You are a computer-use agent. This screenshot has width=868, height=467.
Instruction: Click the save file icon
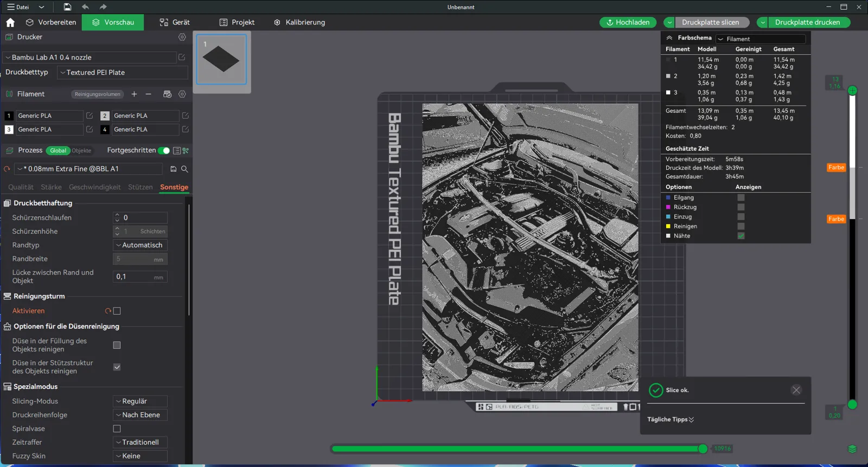click(67, 7)
